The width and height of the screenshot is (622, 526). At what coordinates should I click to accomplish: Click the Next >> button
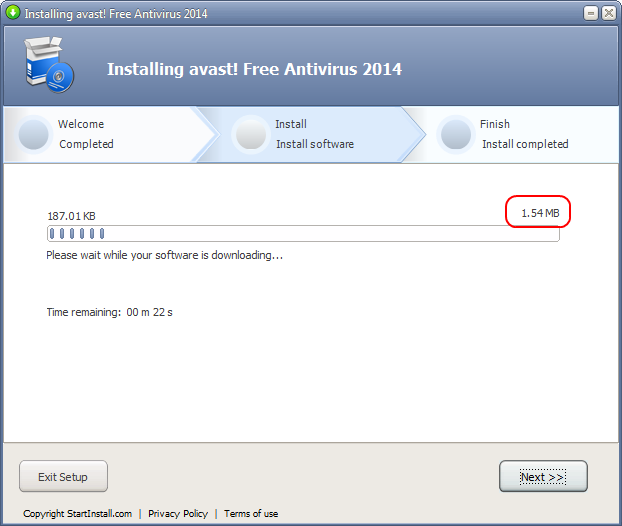(x=543, y=476)
